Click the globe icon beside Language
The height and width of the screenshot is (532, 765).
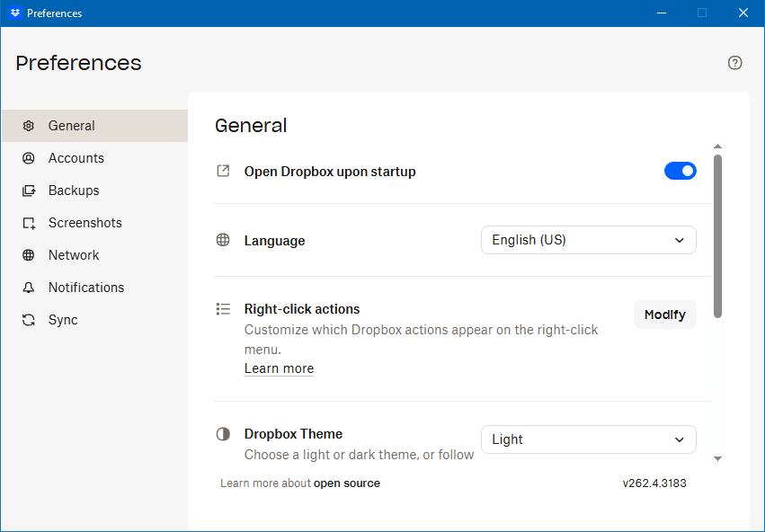point(223,240)
